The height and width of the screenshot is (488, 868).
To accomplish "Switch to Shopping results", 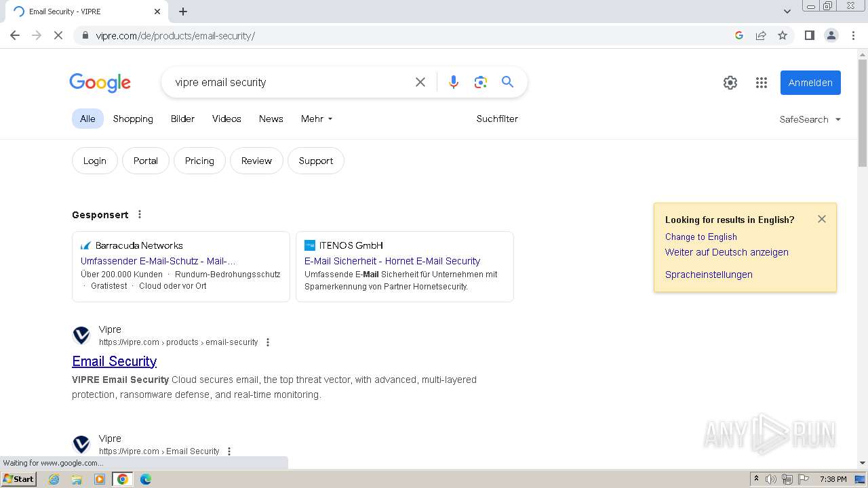I will pyautogui.click(x=133, y=119).
